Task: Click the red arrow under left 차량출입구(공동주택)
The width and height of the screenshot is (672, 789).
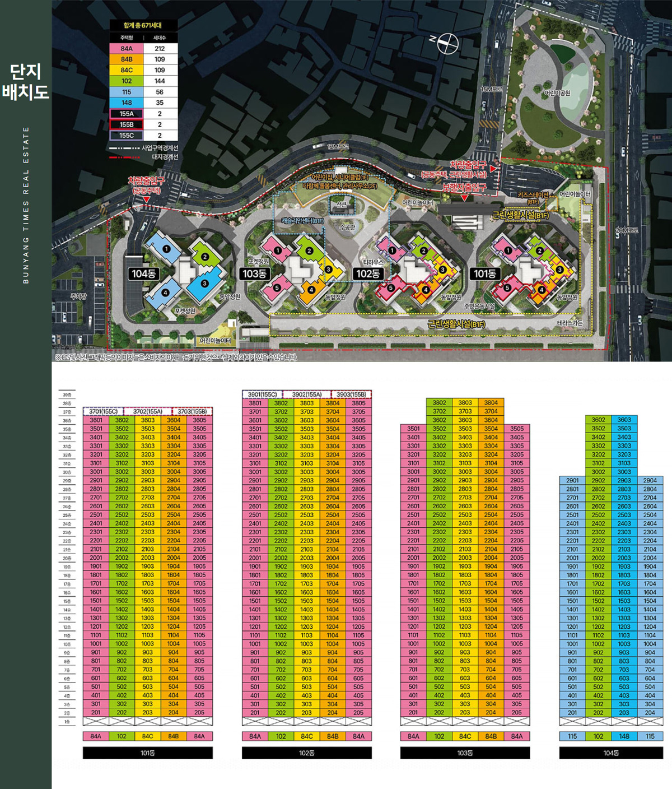Action: click(x=146, y=199)
